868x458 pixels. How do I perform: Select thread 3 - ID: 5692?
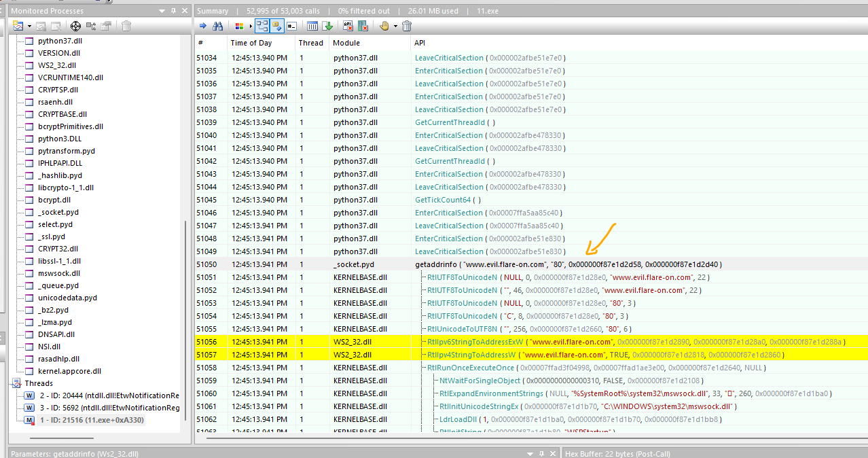(x=109, y=408)
